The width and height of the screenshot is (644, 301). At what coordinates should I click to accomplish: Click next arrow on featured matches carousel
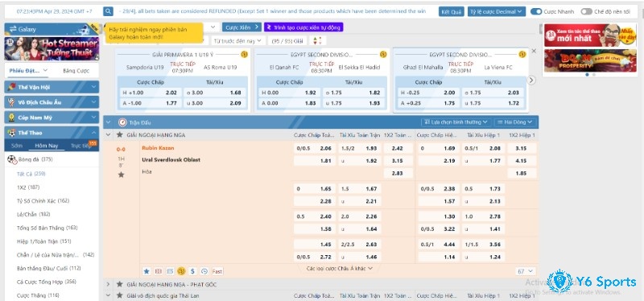[531, 80]
